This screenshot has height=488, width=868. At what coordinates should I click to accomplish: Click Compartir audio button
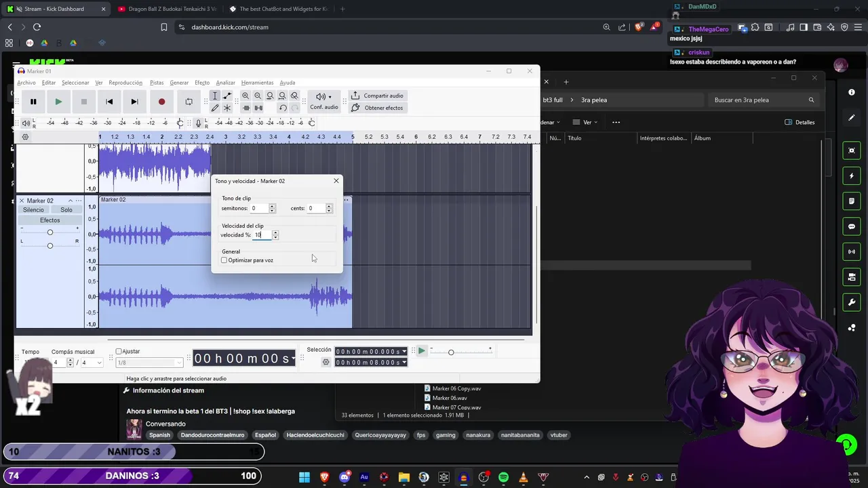pyautogui.click(x=378, y=96)
